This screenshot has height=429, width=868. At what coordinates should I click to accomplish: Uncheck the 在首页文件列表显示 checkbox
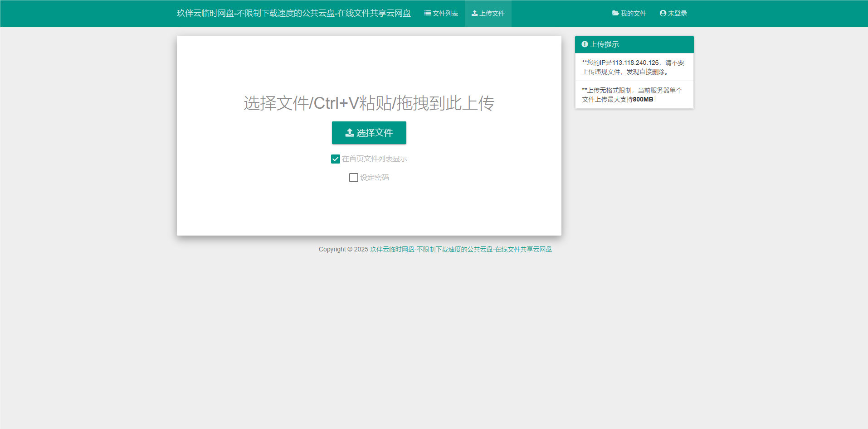click(x=336, y=159)
